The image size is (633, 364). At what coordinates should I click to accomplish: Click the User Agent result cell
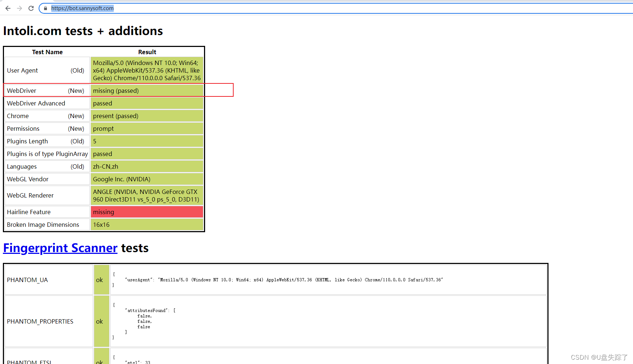click(x=147, y=70)
